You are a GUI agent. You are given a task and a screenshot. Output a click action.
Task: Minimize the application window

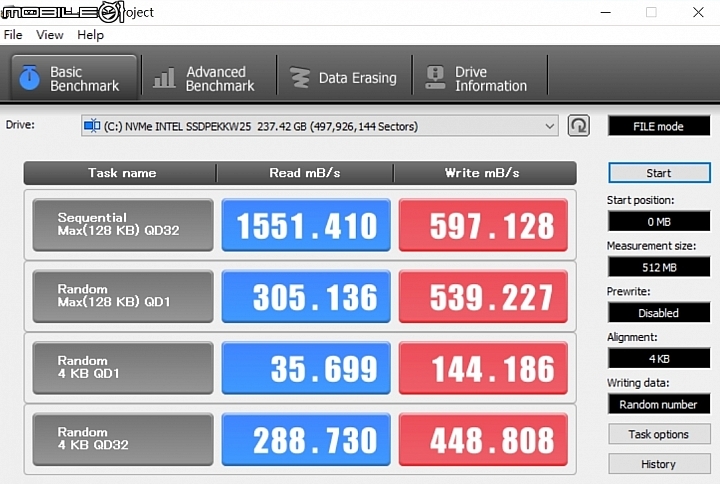click(606, 12)
